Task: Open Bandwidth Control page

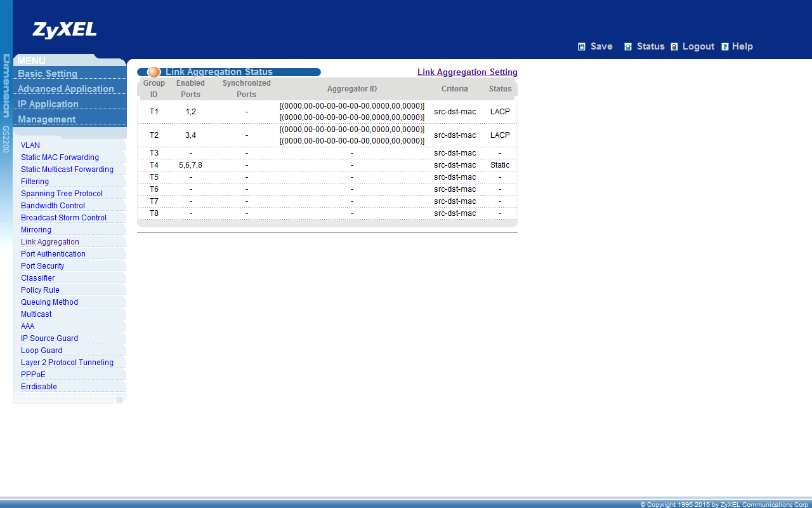Action: pos(53,206)
